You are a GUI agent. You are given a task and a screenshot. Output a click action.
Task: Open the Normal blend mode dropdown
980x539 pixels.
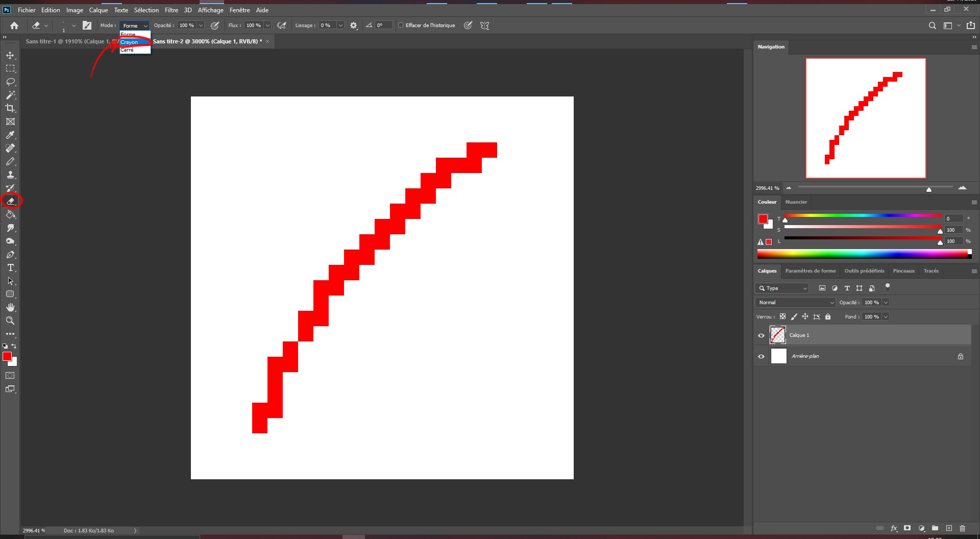coord(794,302)
